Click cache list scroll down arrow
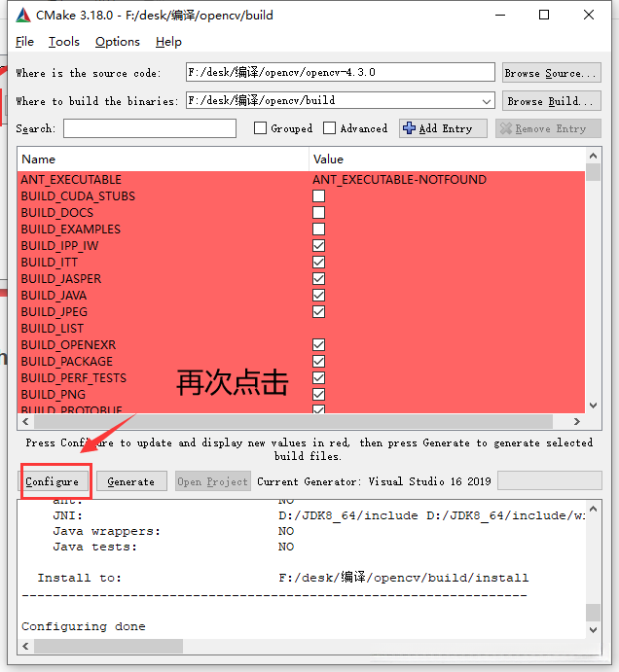 point(594,405)
